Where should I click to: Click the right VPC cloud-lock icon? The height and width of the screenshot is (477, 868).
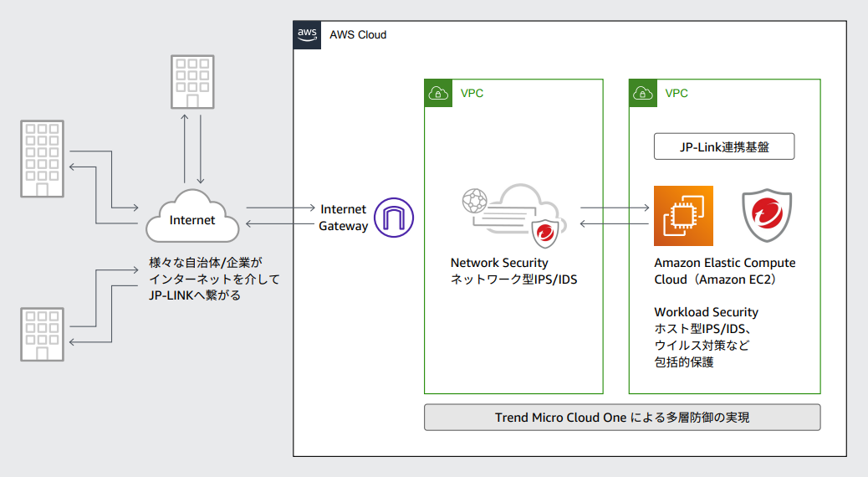[x=643, y=94]
